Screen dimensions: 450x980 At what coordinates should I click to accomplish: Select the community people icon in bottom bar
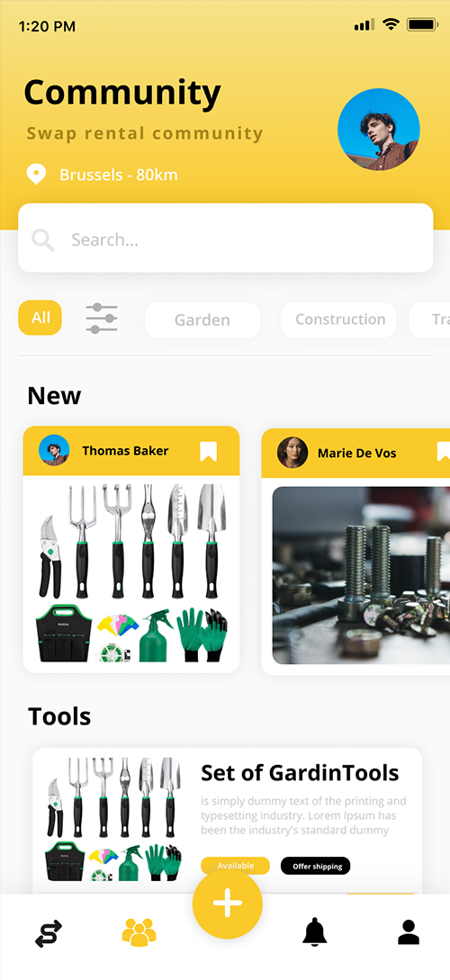139,932
